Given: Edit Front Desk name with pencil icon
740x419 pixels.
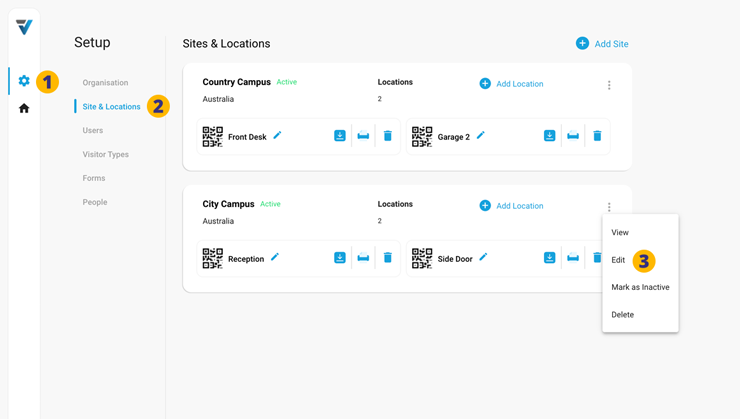Looking at the screenshot, I should pyautogui.click(x=277, y=136).
